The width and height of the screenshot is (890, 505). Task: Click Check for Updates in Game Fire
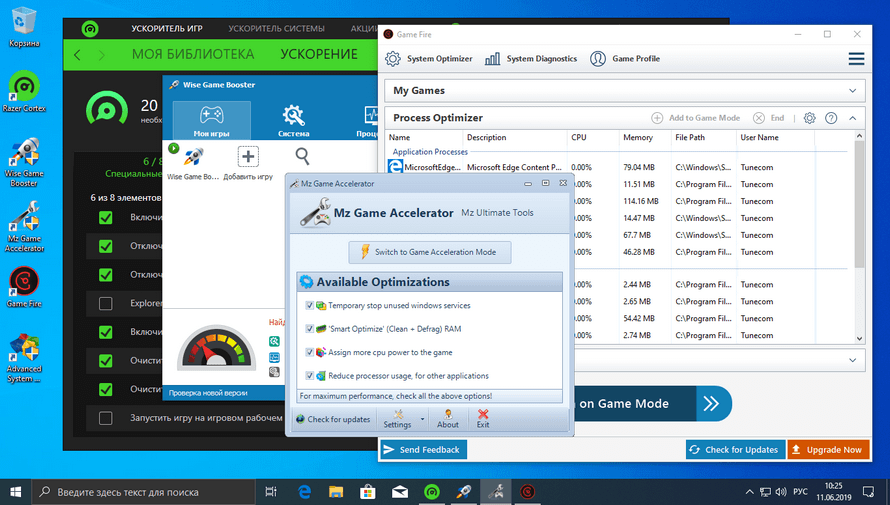coord(736,449)
